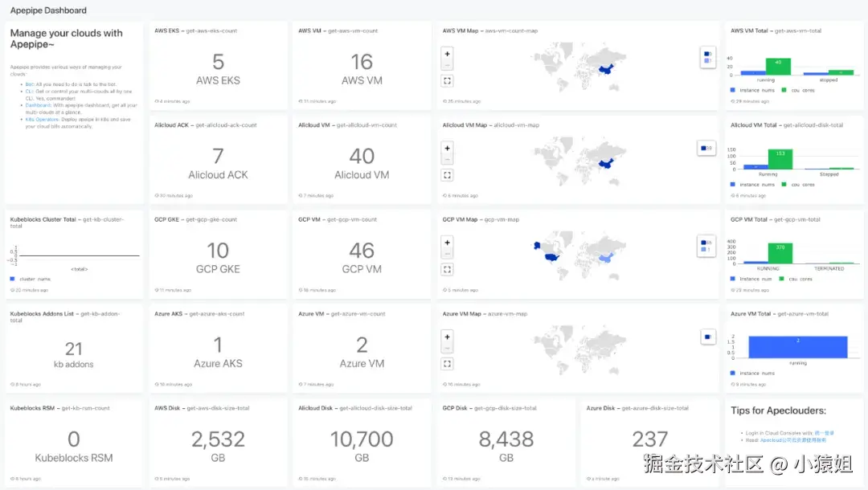
Task: Click the Alicloud VM Map card title
Action: point(490,125)
